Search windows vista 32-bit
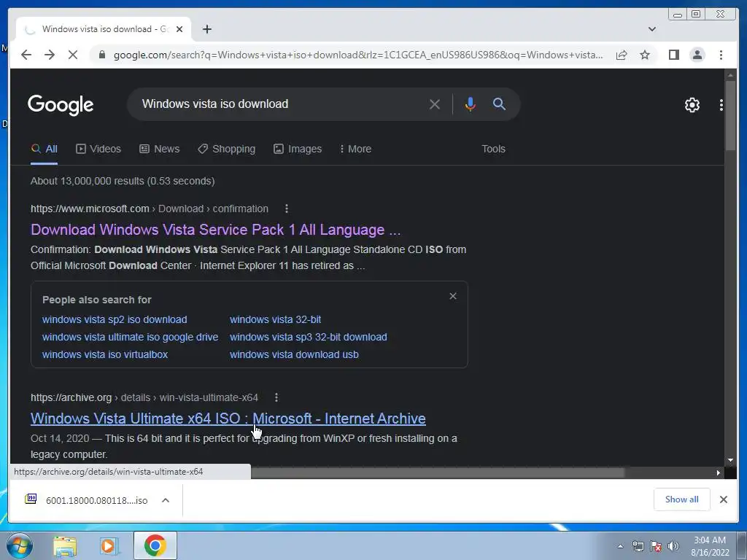Viewport: 747px width, 560px height. pyautogui.click(x=275, y=319)
